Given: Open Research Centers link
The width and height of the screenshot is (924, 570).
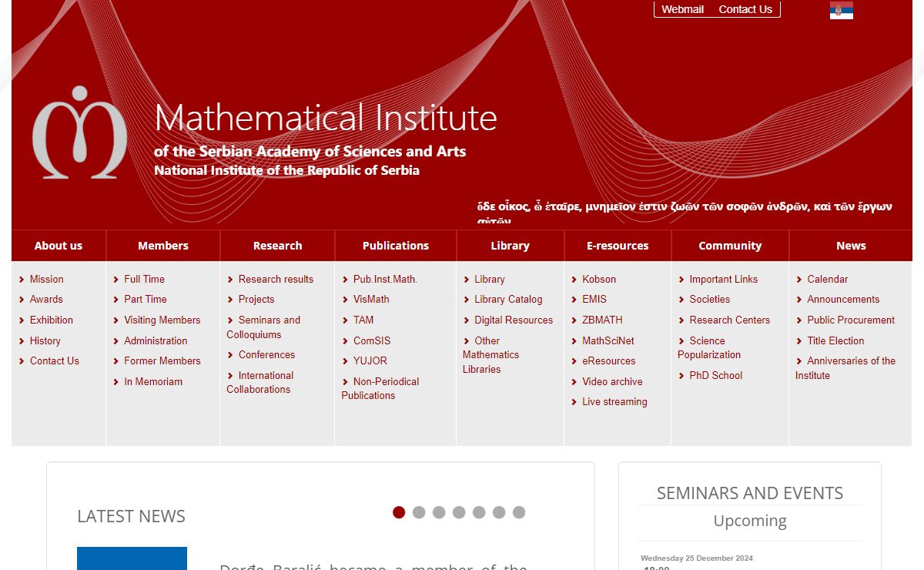Looking at the screenshot, I should click(x=729, y=320).
